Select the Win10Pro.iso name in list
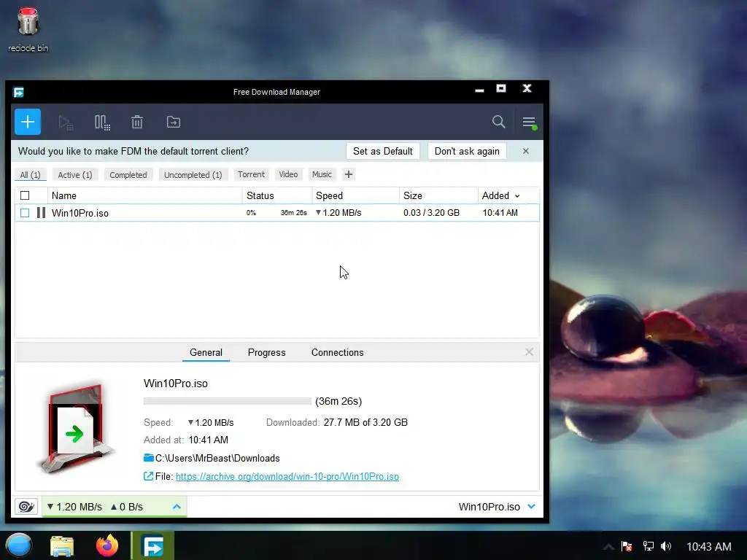Viewport: 747px width, 560px height. (80, 213)
